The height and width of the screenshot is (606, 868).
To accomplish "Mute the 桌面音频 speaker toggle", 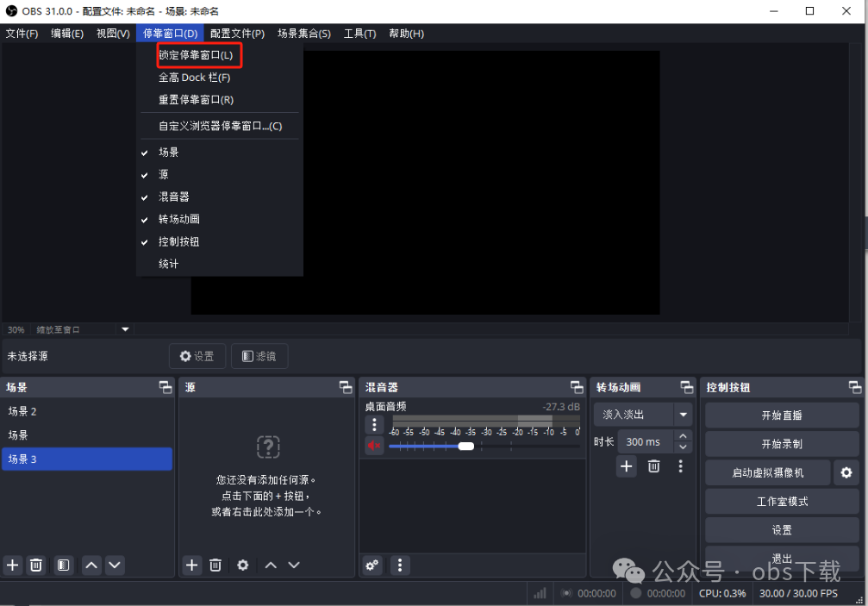I will [373, 446].
